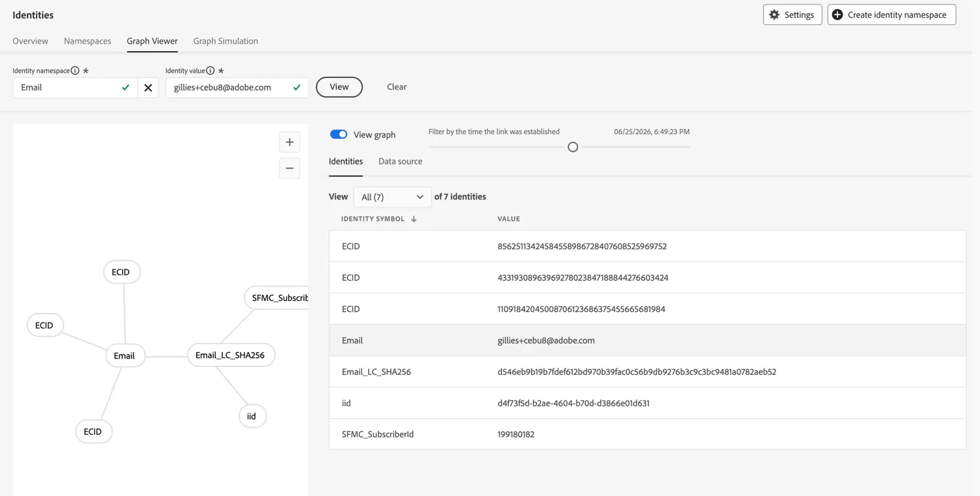Open info icon beside Identity namespace label
980x496 pixels.
pyautogui.click(x=75, y=71)
